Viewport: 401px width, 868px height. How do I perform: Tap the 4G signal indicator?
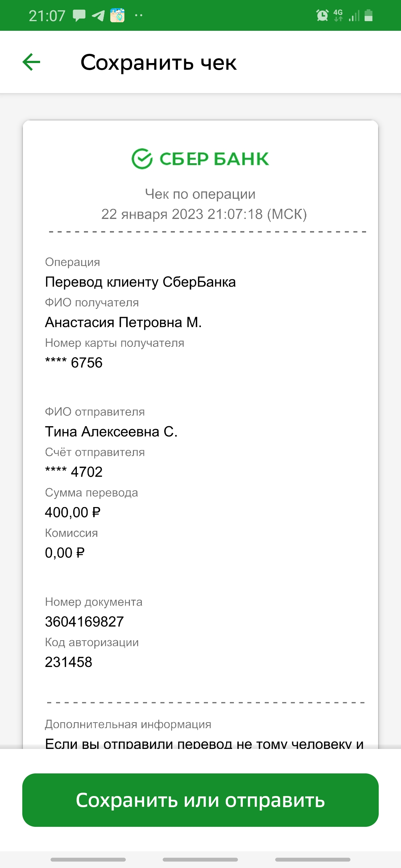pos(338,15)
